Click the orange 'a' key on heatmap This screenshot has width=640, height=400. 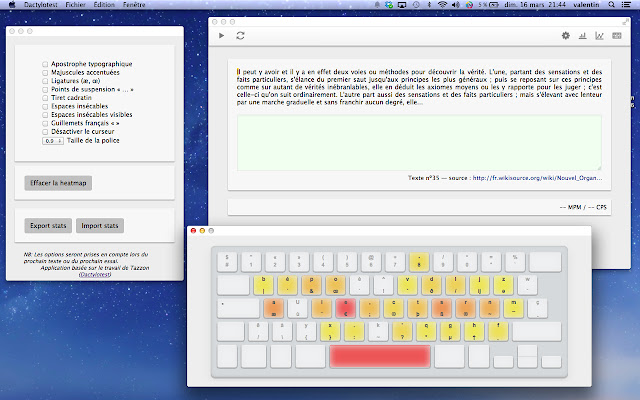tap(273, 308)
